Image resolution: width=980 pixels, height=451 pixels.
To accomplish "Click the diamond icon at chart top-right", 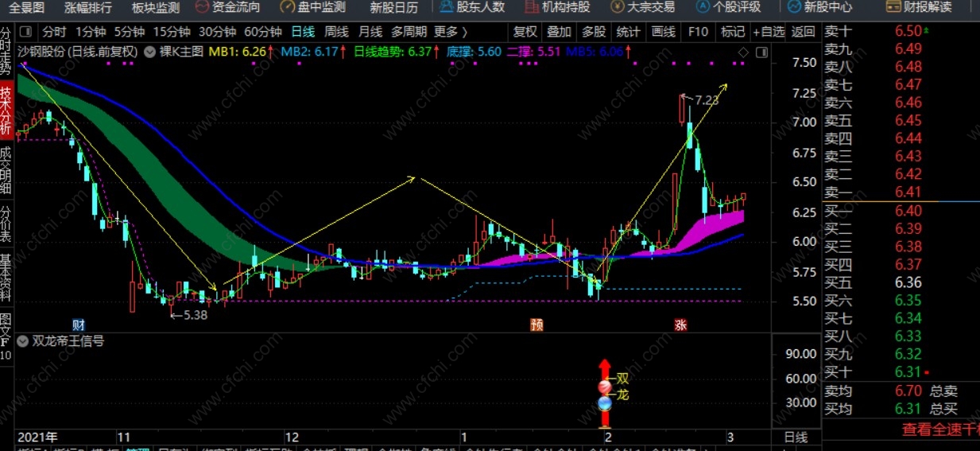I will point(743,52).
